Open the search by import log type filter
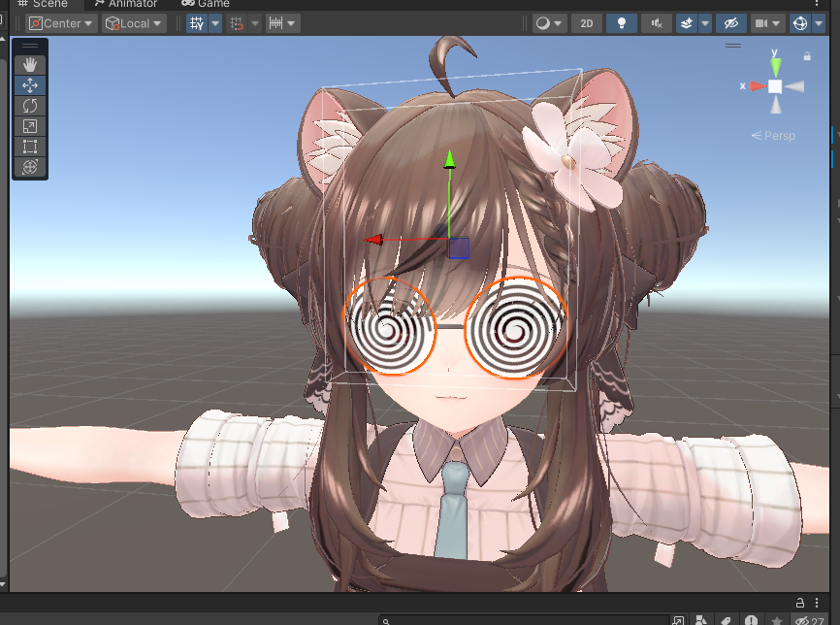The width and height of the screenshot is (840, 625). (x=751, y=621)
